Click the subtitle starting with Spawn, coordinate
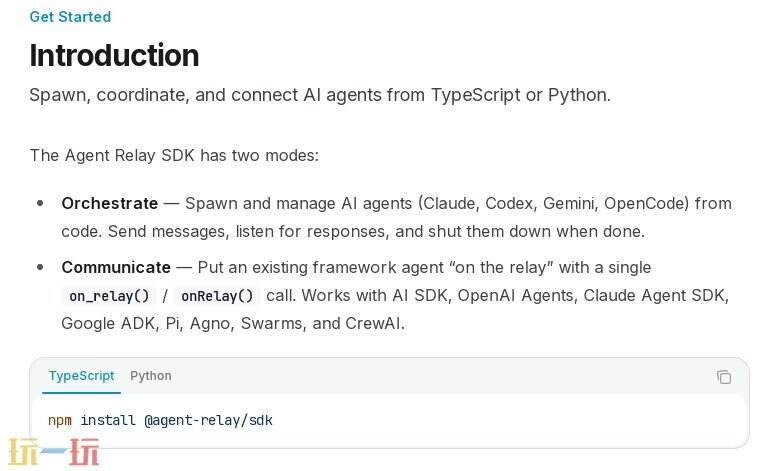Image resolution: width=766 pixels, height=471 pixels. coord(319,95)
